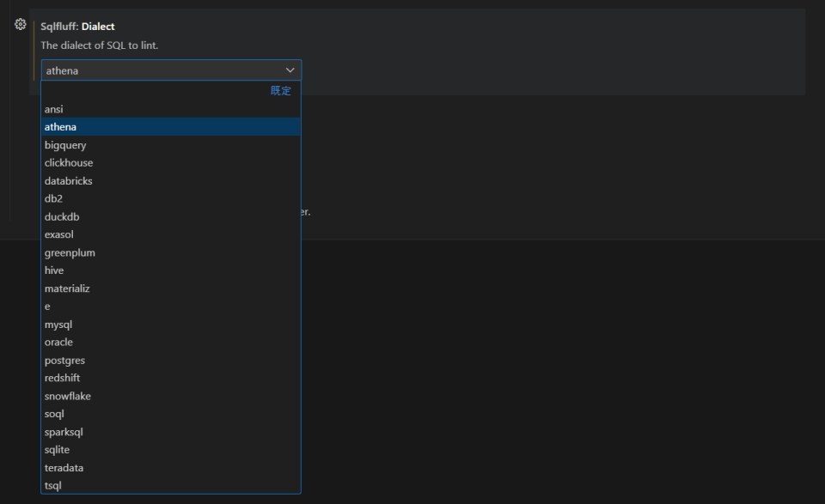825x504 pixels.
Task: Click the settings gear icon beside the setting
Action: point(19,24)
